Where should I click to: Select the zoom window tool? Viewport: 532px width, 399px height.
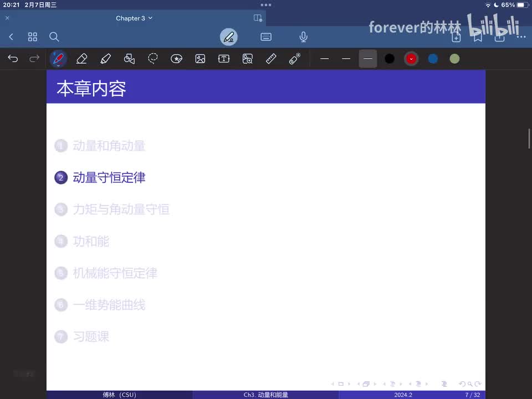[247, 59]
